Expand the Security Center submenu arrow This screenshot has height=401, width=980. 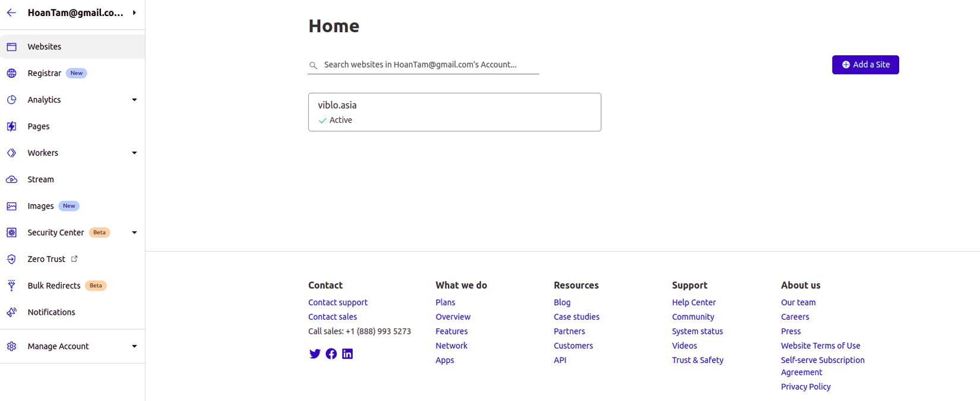(134, 233)
